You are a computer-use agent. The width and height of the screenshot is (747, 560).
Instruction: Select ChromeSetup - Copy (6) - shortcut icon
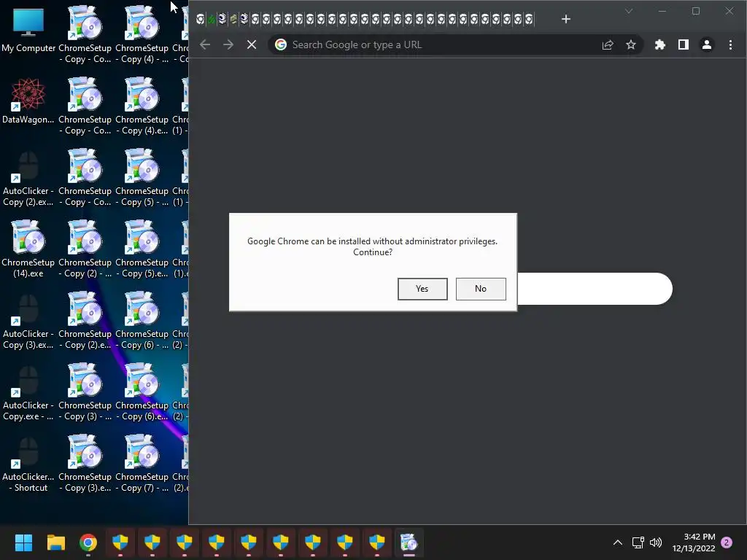tap(142, 322)
